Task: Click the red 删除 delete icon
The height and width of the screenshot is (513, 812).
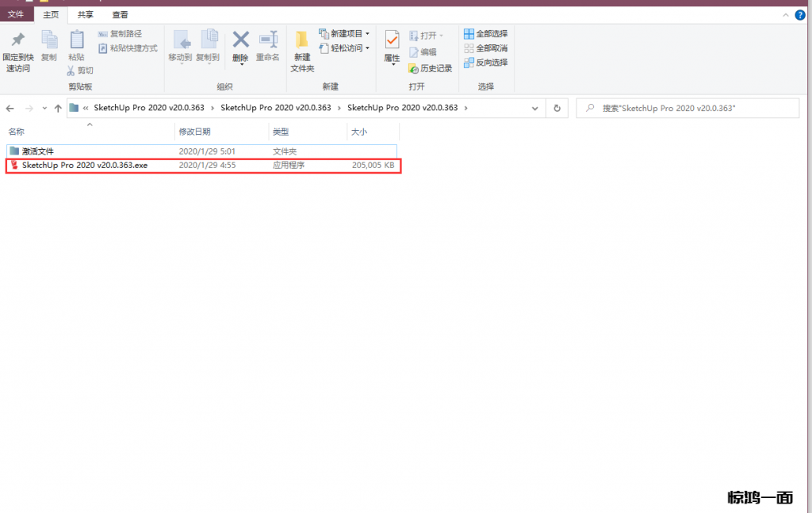Action: tap(240, 40)
